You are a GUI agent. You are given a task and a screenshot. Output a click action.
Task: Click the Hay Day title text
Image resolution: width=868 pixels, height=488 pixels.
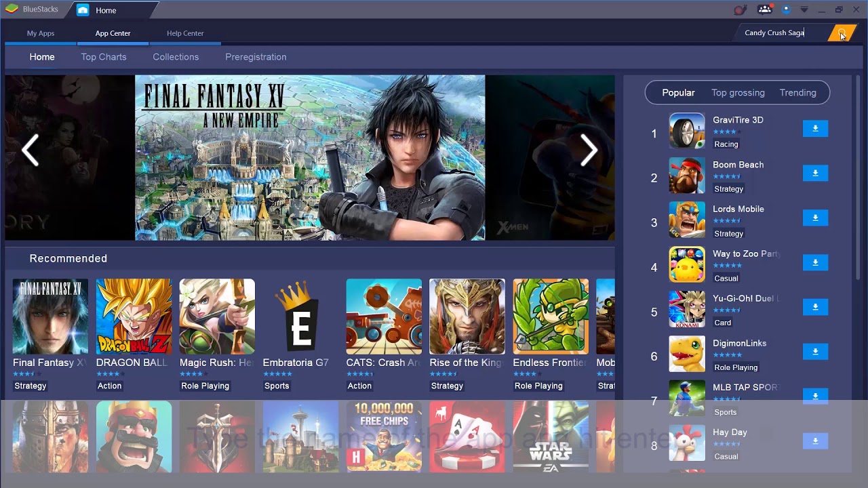[x=730, y=432]
